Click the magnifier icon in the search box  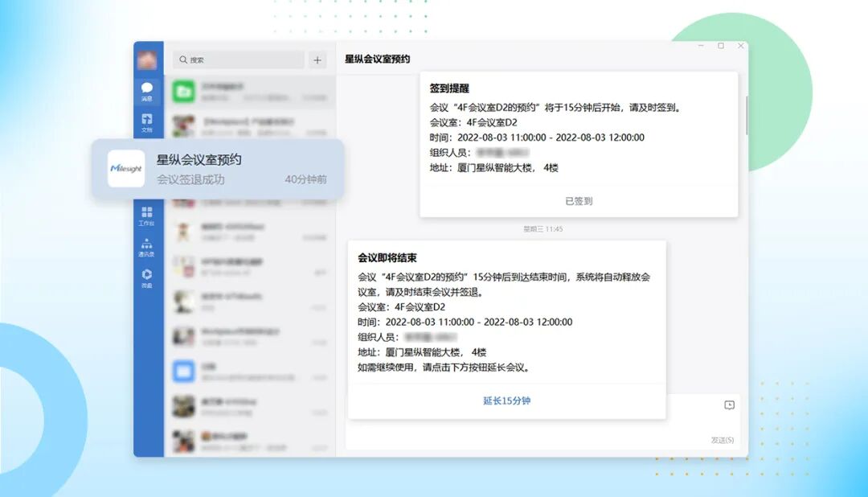click(x=182, y=60)
